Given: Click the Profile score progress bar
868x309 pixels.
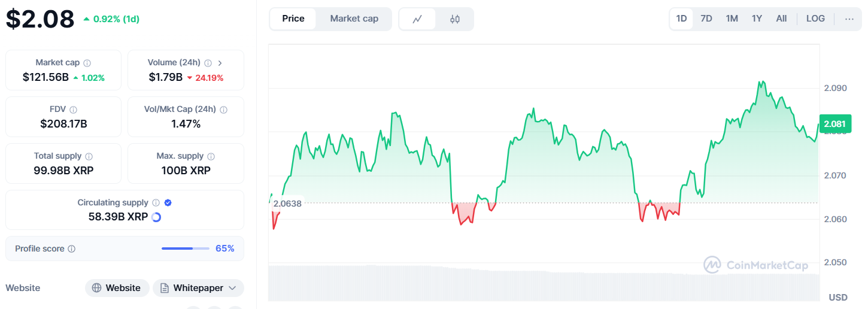Looking at the screenshot, I should pos(186,249).
